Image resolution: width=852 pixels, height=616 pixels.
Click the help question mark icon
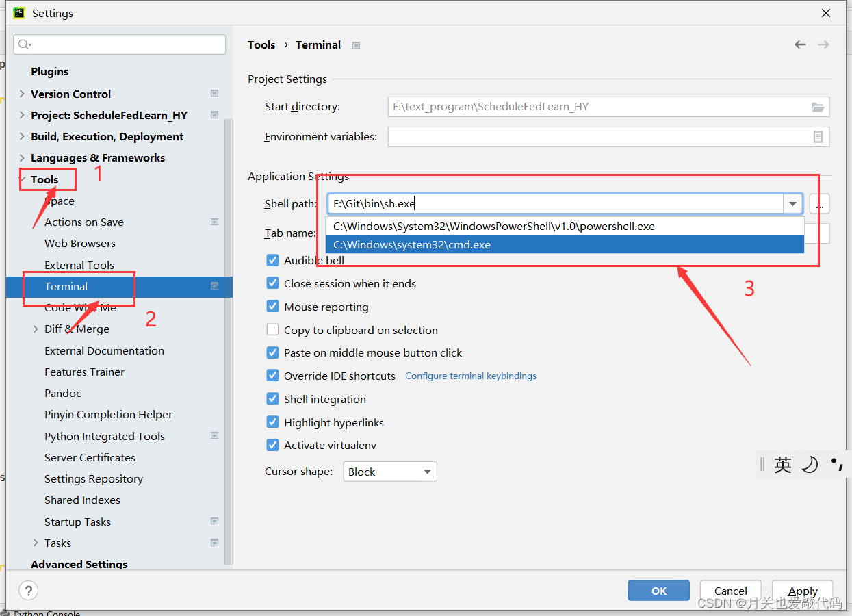[x=28, y=590]
